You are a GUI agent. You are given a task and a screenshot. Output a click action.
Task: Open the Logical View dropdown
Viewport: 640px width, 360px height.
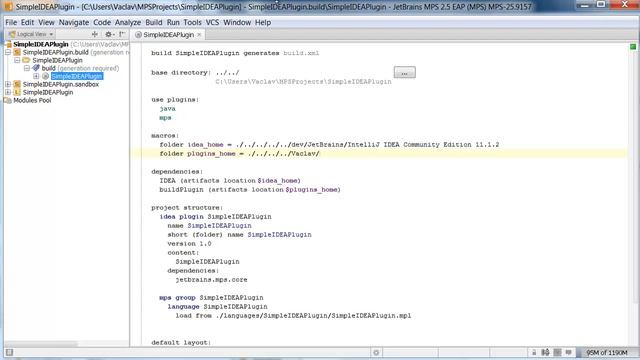31,34
